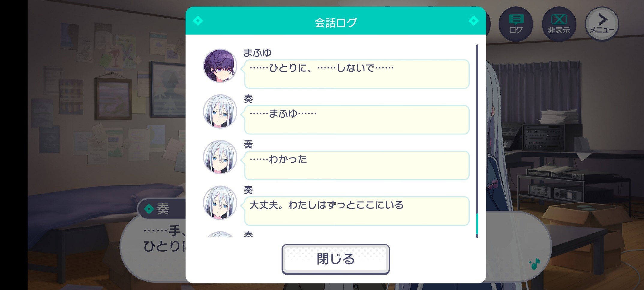Viewport: 644px width, 290px height.
Task: Hide the UI with 非表示 button
Action: [x=559, y=24]
